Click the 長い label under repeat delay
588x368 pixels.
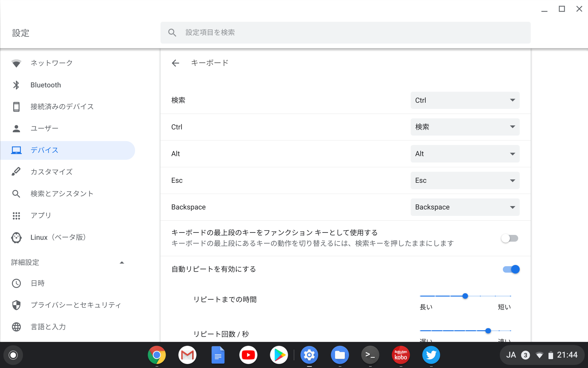pyautogui.click(x=426, y=307)
